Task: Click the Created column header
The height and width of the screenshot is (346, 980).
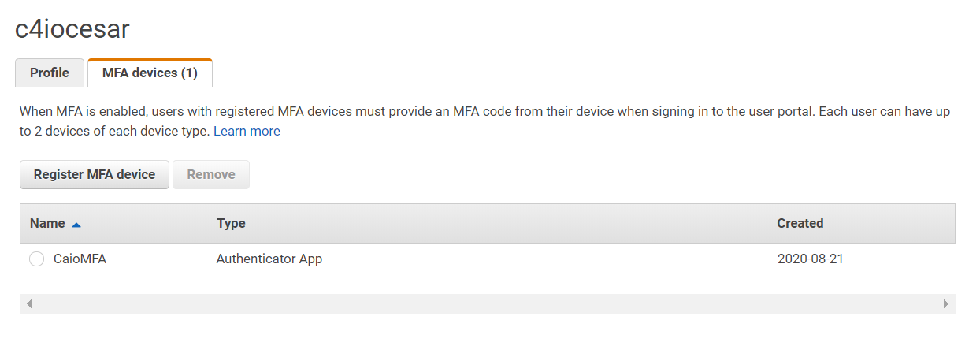Action: (800, 223)
